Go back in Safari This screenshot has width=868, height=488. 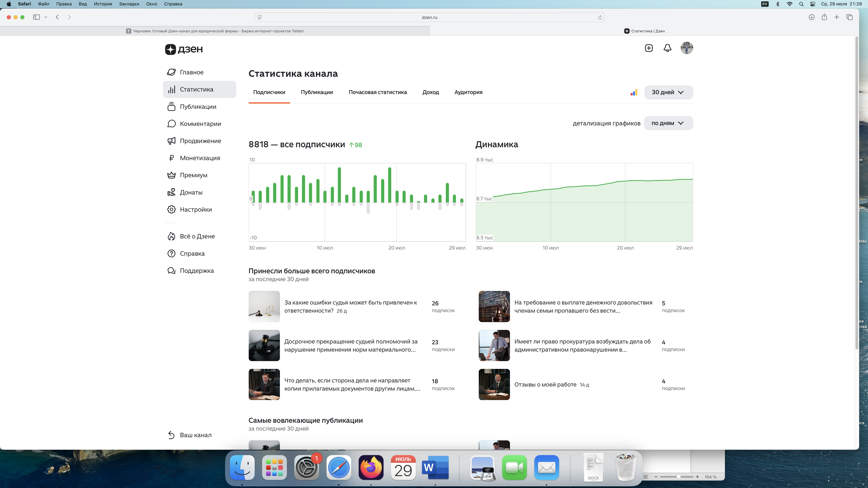pos(57,17)
